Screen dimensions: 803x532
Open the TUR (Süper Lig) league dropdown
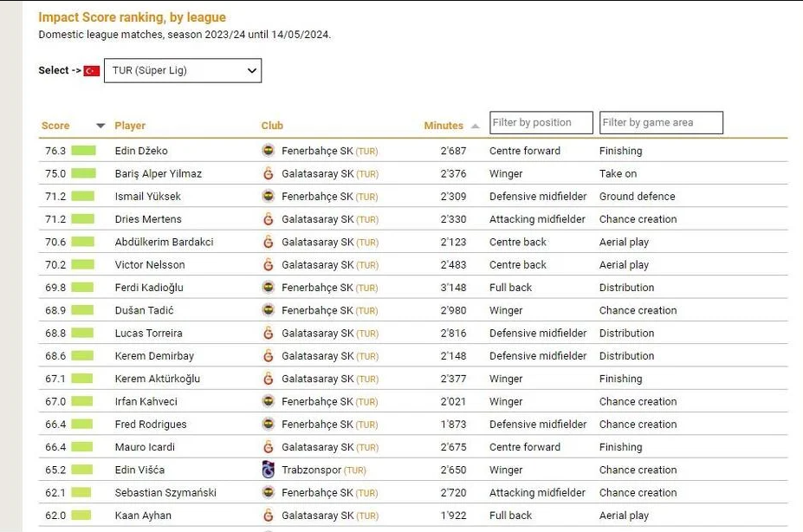point(182,71)
